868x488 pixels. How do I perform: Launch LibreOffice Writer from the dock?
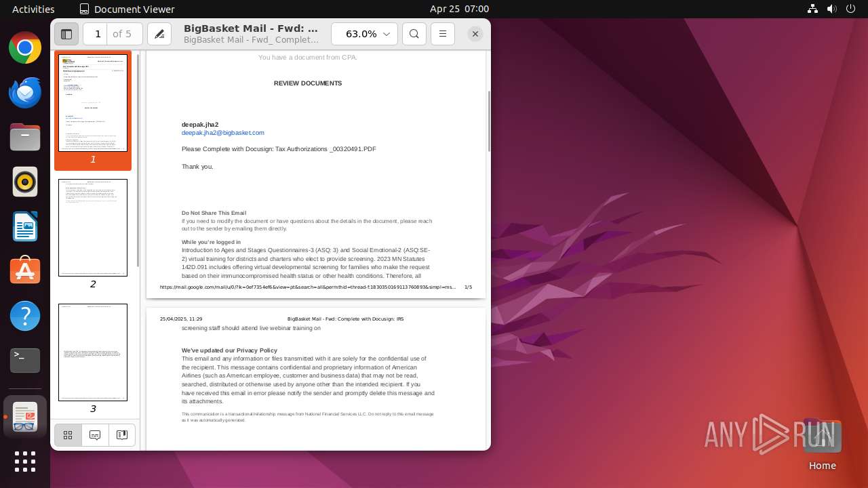(x=25, y=227)
